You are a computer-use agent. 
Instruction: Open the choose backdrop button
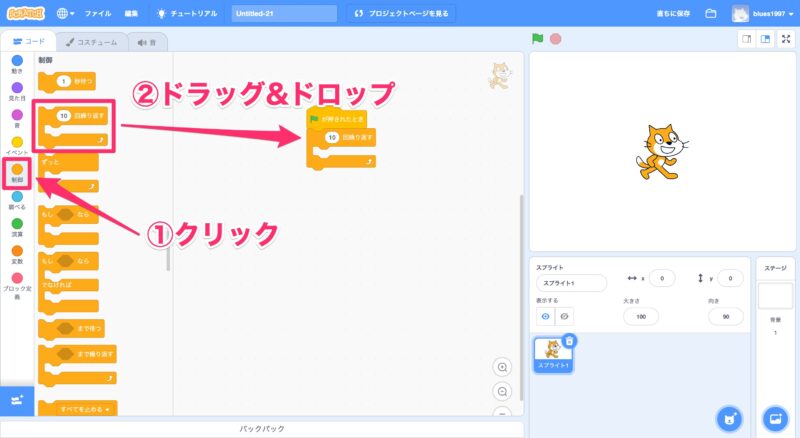point(775,417)
